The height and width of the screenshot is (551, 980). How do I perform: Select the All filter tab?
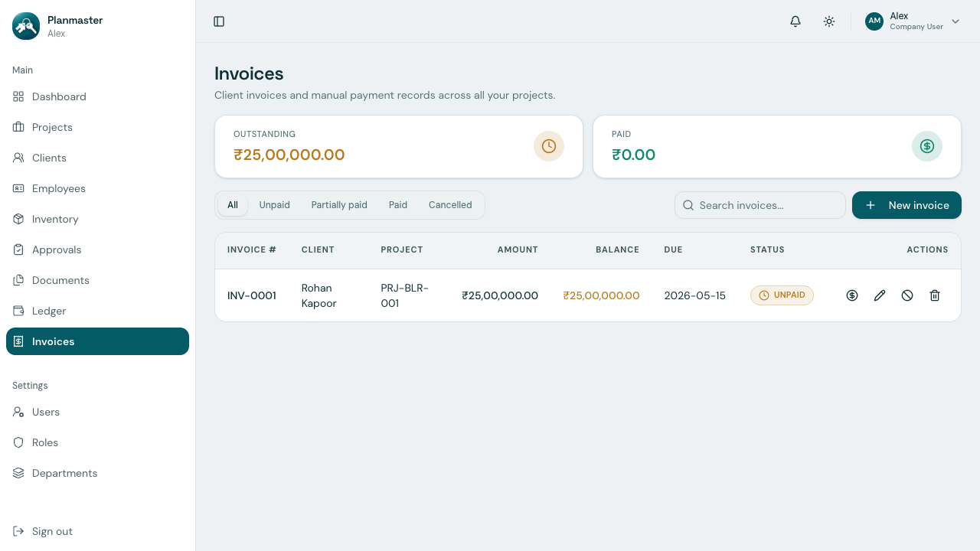[233, 205]
